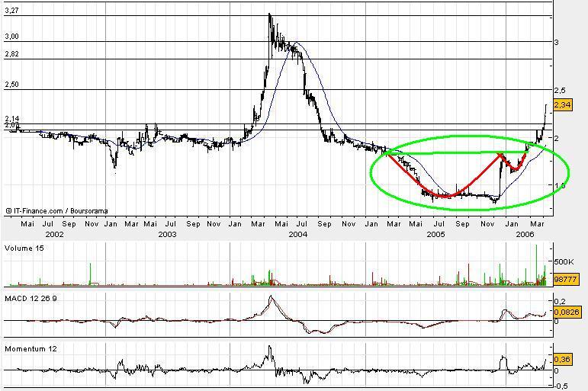Select the 3,27 resistance level label
The height and width of the screenshot is (391, 588).
click(x=11, y=11)
